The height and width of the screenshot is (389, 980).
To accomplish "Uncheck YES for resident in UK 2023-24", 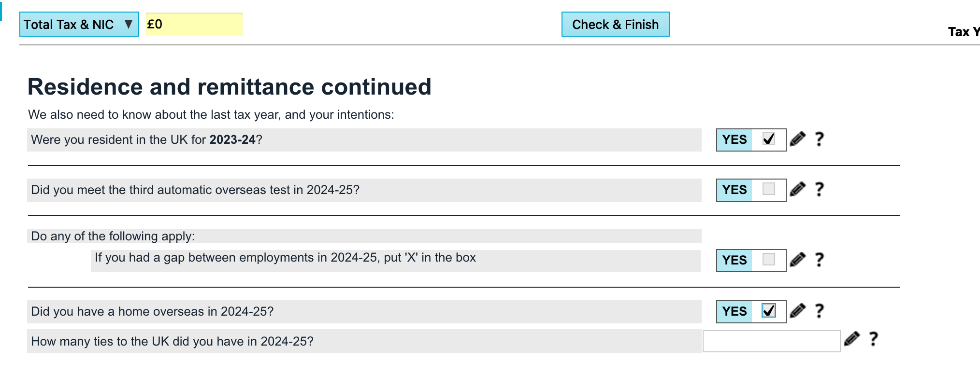I will [768, 139].
